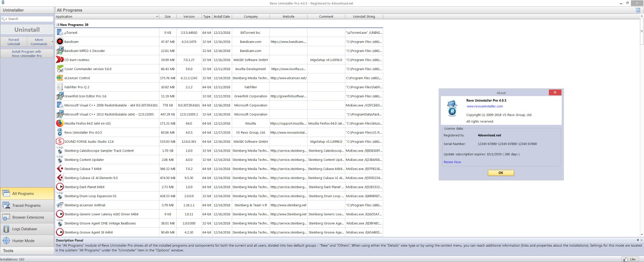644x262 pixels.
Task: Pin the Description Panel
Action: 638,240
